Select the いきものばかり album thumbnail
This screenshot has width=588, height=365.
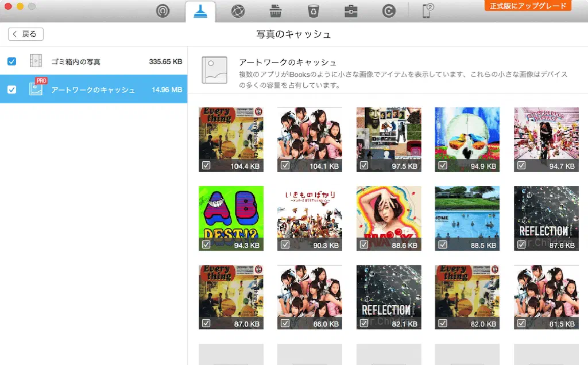pos(310,213)
